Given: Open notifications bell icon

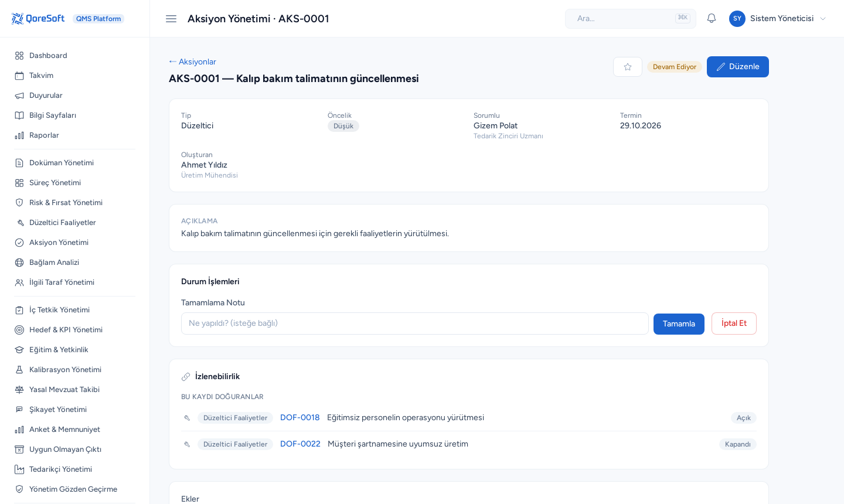Looking at the screenshot, I should click(712, 19).
